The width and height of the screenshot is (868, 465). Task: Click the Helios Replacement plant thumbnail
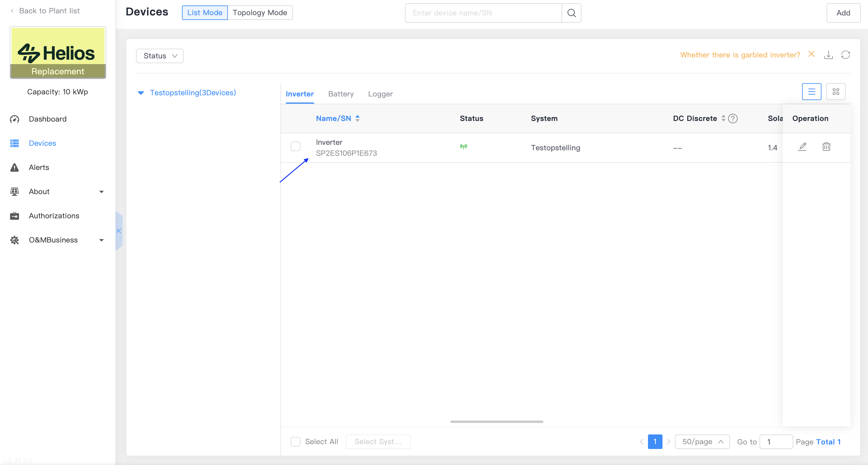point(58,53)
